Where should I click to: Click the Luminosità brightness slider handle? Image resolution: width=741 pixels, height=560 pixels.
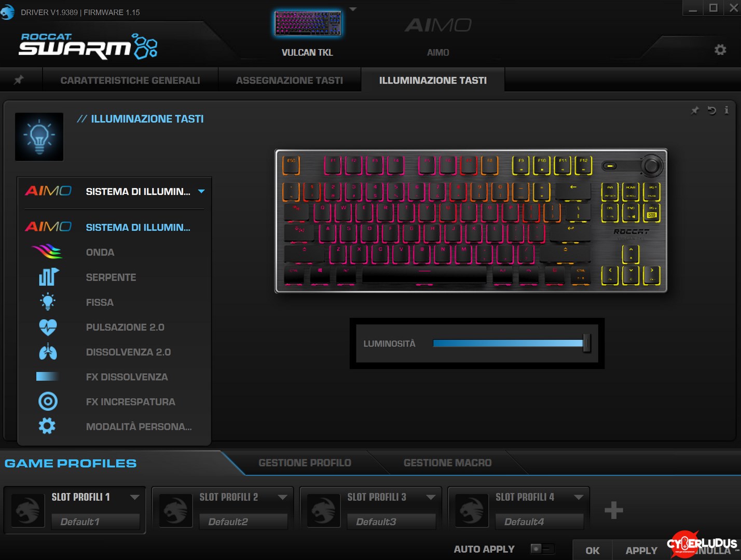click(x=586, y=343)
